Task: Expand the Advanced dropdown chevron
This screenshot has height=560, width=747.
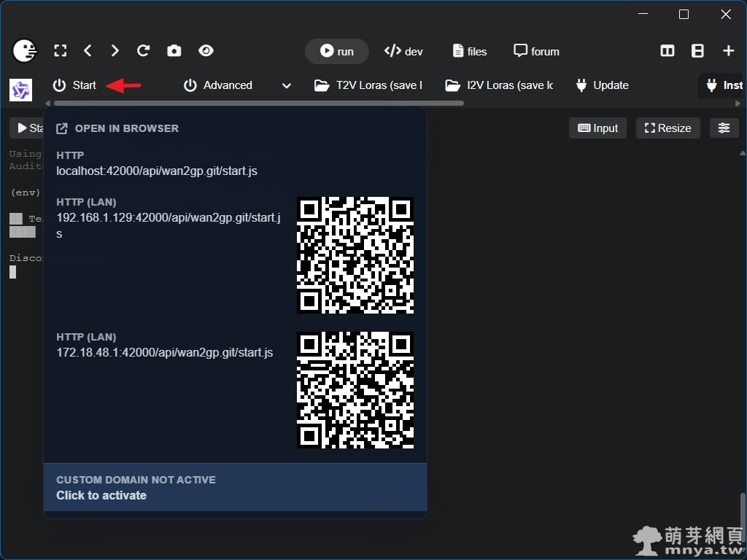Action: click(287, 86)
